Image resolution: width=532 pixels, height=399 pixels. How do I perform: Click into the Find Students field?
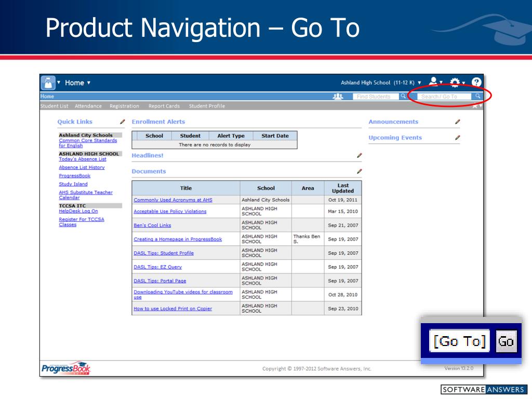(376, 97)
